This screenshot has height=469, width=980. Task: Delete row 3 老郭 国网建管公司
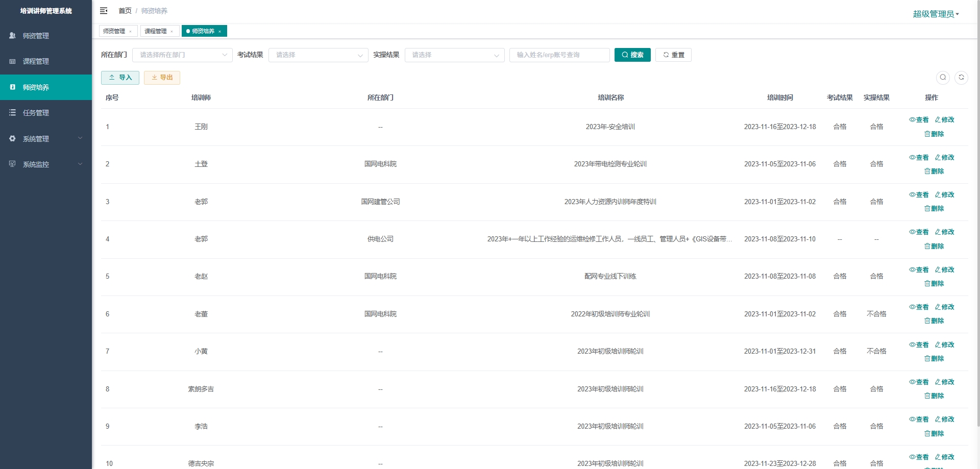[x=934, y=209]
